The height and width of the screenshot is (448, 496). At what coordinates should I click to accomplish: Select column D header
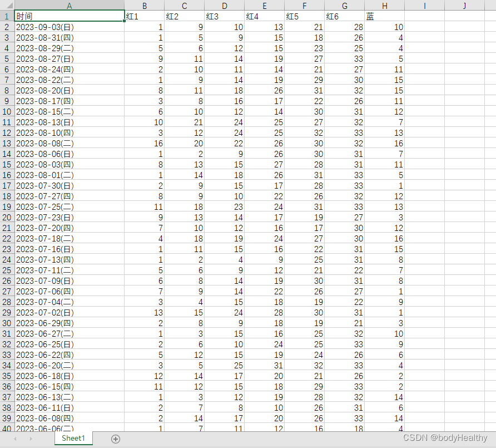tap(224, 6)
